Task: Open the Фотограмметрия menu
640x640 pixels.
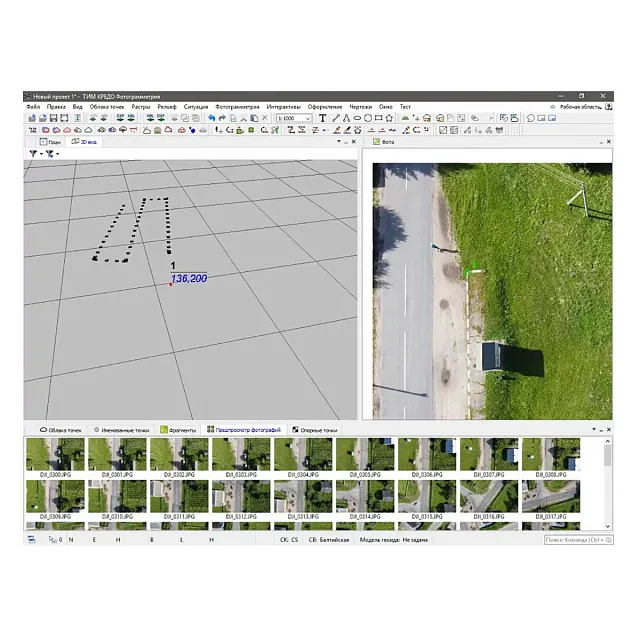Action: coord(237,106)
